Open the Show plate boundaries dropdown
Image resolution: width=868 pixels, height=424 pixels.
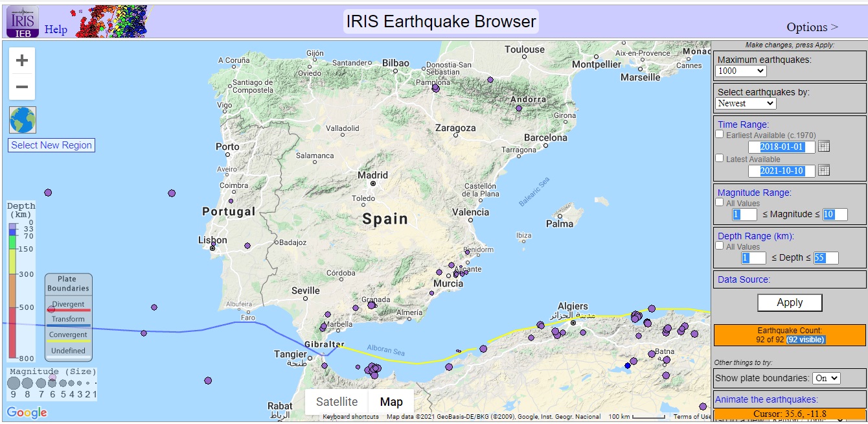coord(827,378)
